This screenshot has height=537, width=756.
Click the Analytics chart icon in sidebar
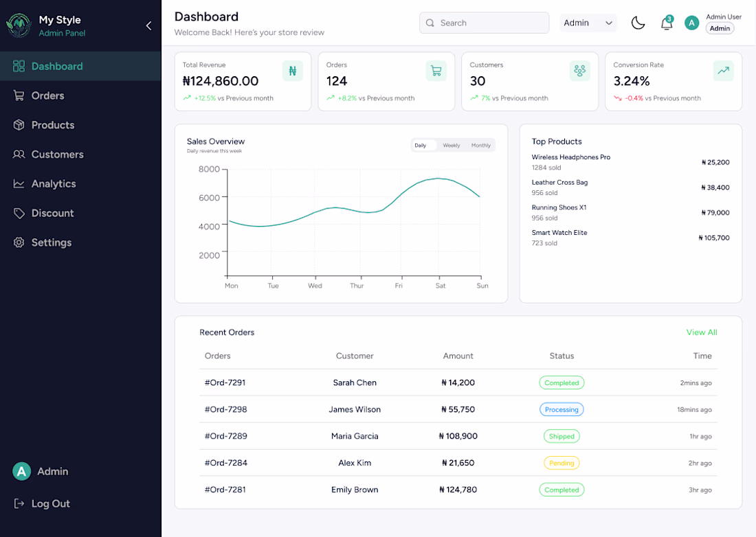(x=19, y=183)
